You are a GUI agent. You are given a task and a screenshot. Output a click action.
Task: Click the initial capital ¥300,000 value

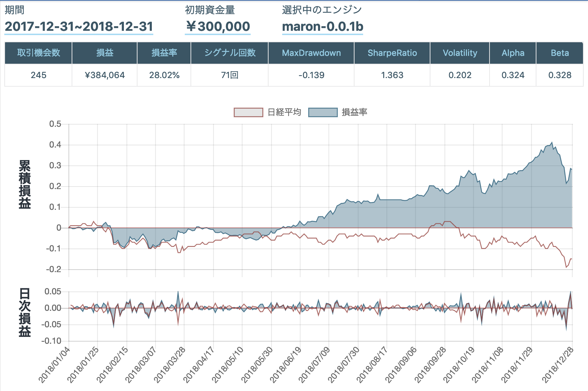point(218,26)
